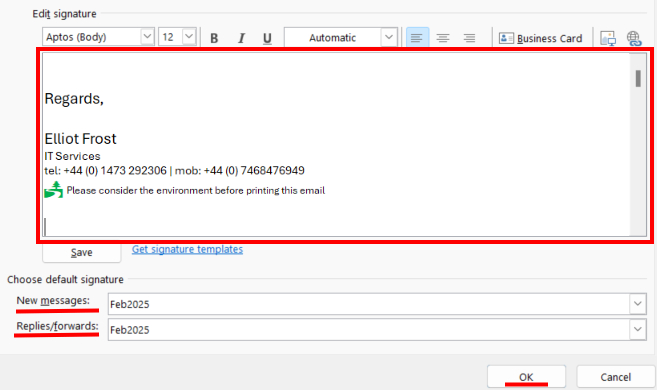Insert picture icon in signature toolbar

pos(608,38)
